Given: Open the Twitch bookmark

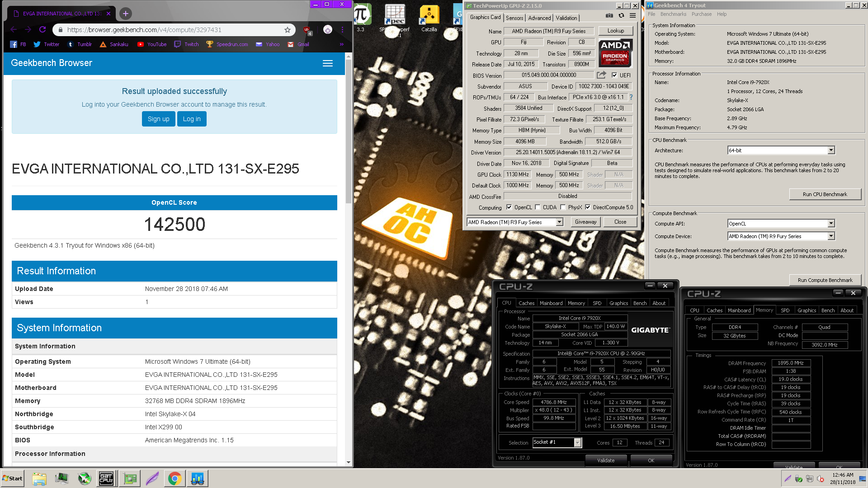Looking at the screenshot, I should tap(186, 44).
